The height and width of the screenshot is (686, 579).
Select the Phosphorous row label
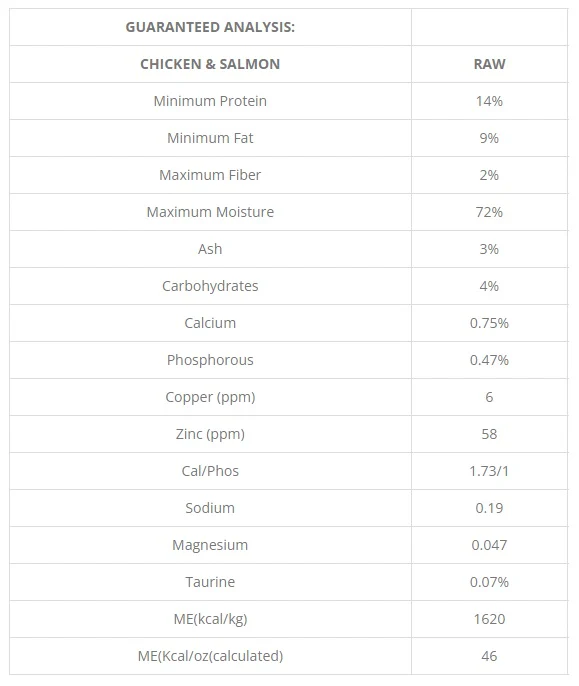[x=210, y=360]
